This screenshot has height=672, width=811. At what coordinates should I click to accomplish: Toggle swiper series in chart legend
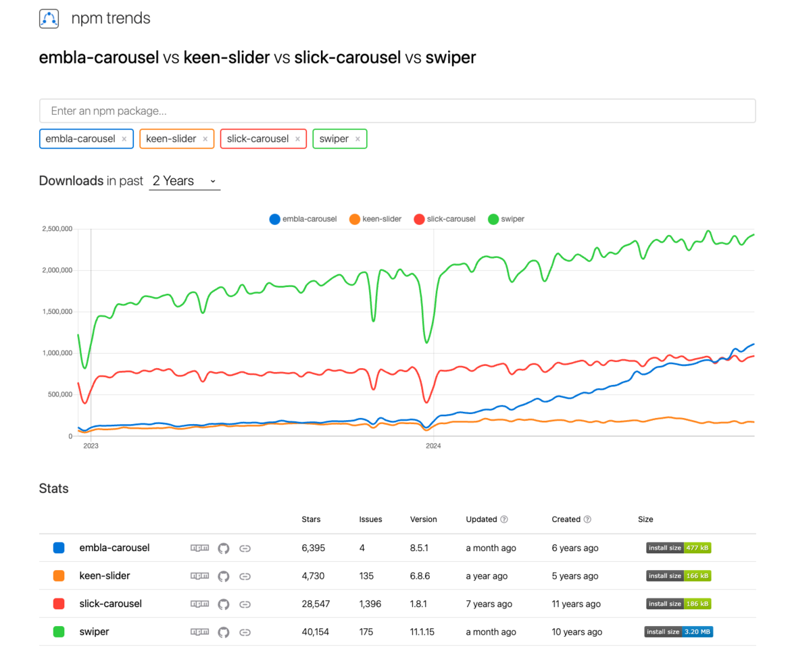point(506,219)
